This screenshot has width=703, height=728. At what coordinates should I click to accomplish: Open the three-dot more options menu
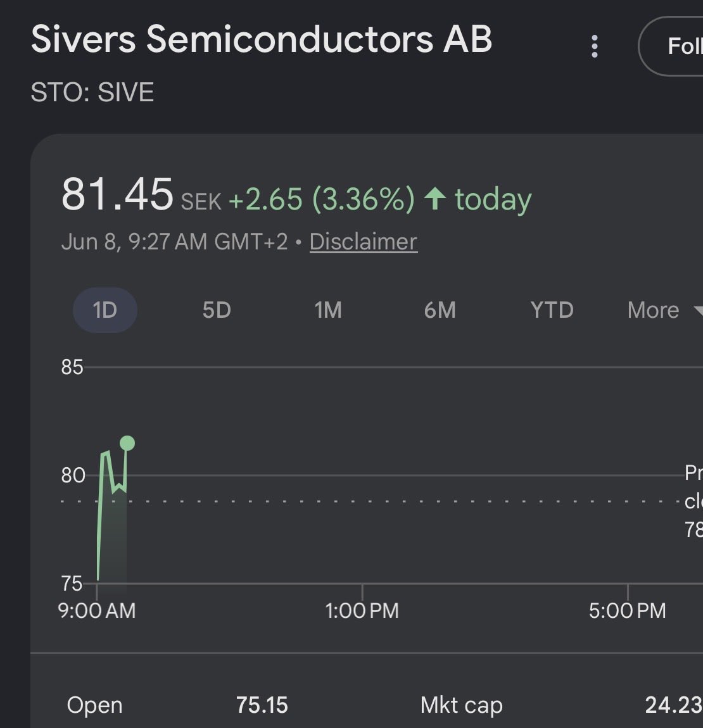(x=594, y=46)
